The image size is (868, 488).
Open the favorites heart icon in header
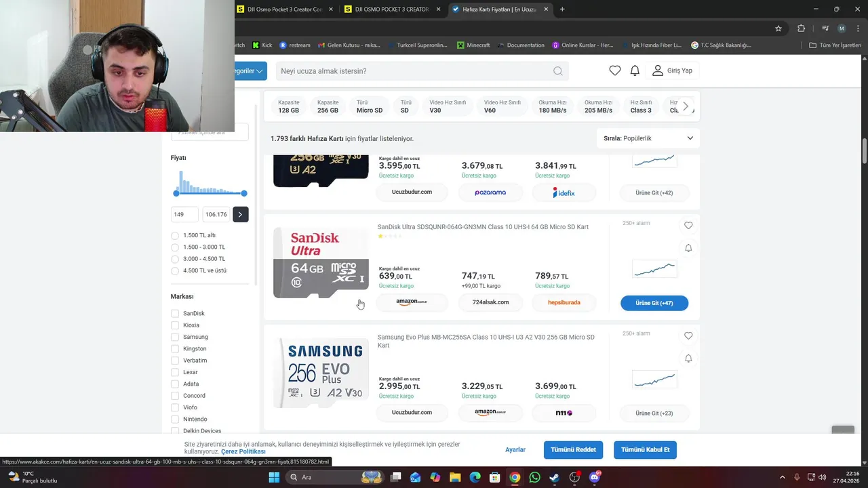coord(614,70)
